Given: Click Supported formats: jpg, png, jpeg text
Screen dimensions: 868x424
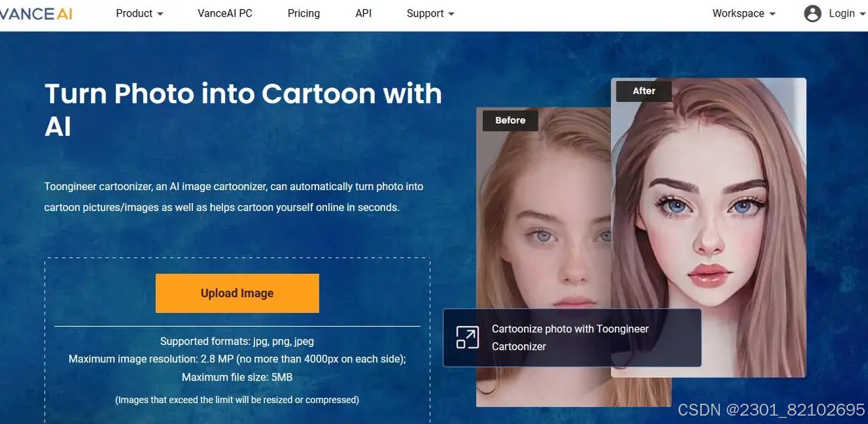Looking at the screenshot, I should (x=237, y=342).
